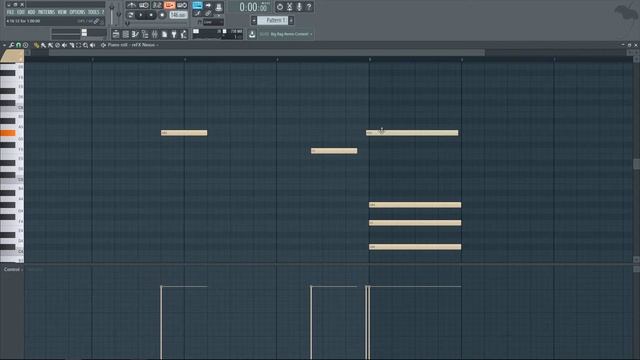This screenshot has width=640, height=360.
Task: Select the piano roll Draw pencil tool
Action: 37,45
